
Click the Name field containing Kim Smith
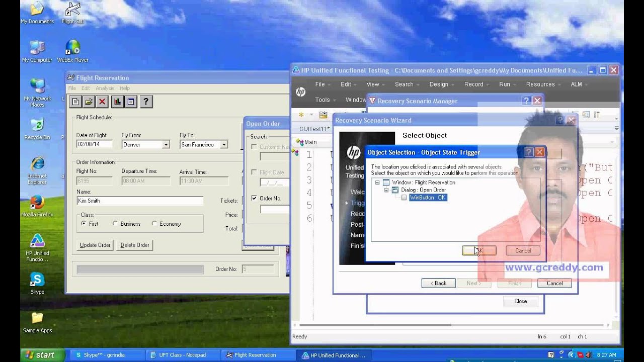(140, 201)
